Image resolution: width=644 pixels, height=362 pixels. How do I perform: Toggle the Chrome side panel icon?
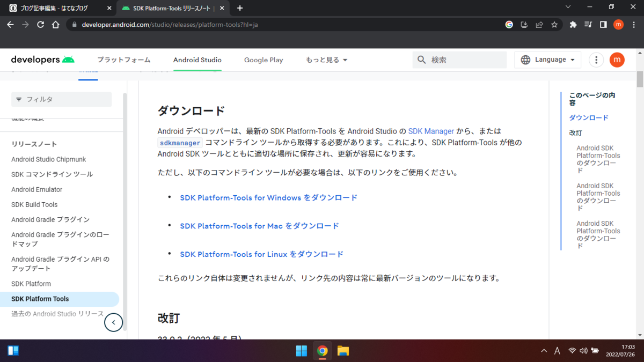pos(603,25)
